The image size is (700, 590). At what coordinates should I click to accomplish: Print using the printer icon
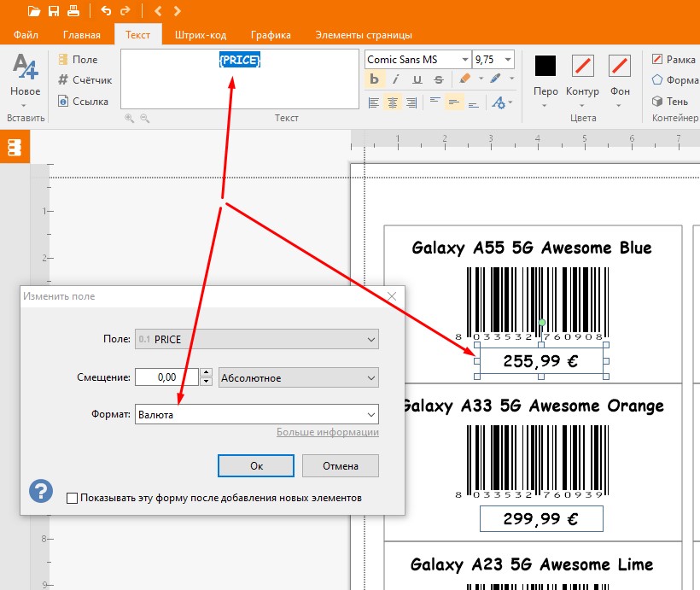[73, 11]
